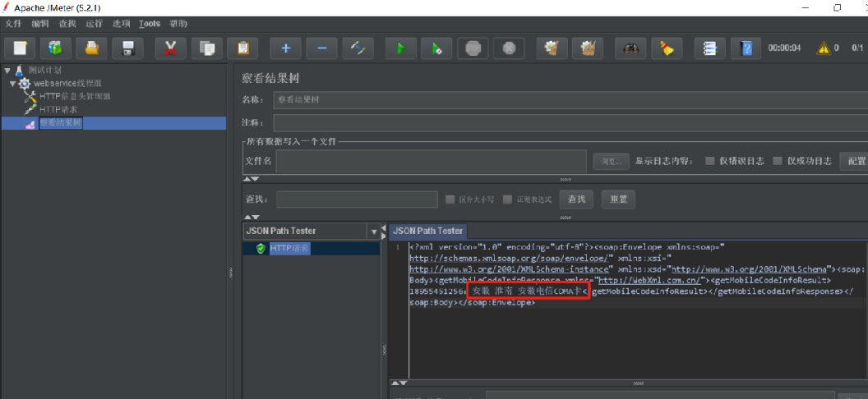Click the 名称 input field

pyautogui.click(x=570, y=100)
